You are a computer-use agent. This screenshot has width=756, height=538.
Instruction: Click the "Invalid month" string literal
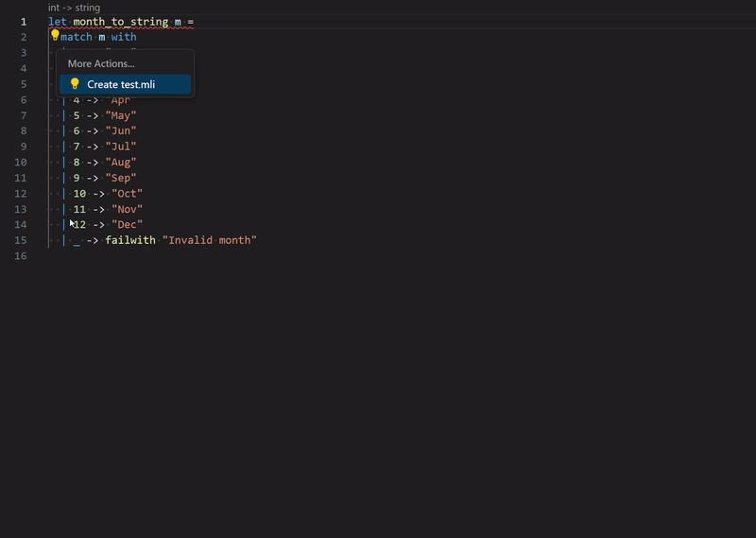click(209, 240)
